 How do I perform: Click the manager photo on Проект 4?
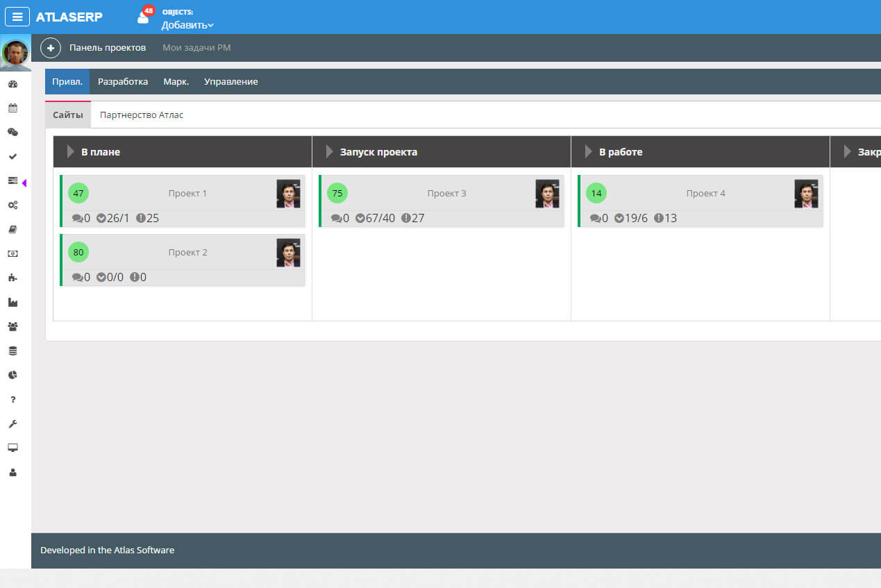tap(806, 194)
